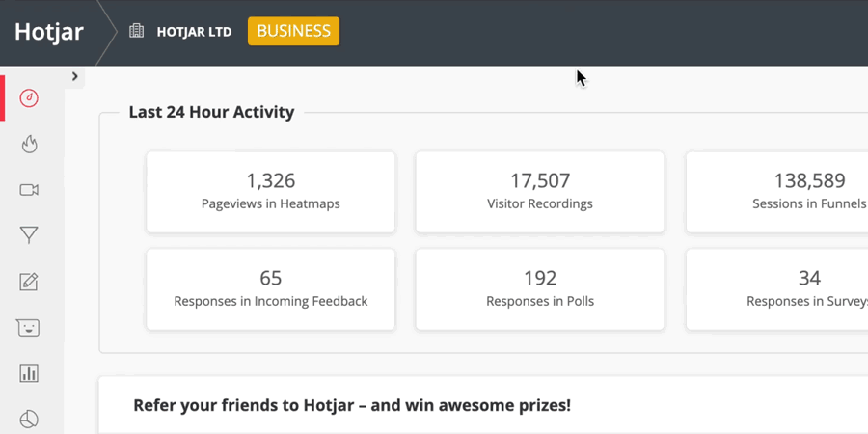The image size is (868, 434).
Task: Open Polls via the bar chart icon
Action: coord(29,373)
